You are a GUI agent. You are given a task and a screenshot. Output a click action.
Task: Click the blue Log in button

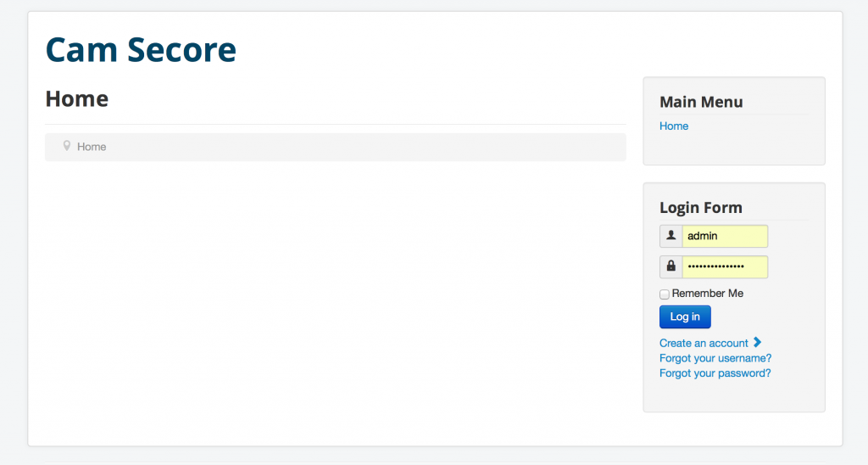pyautogui.click(x=685, y=317)
